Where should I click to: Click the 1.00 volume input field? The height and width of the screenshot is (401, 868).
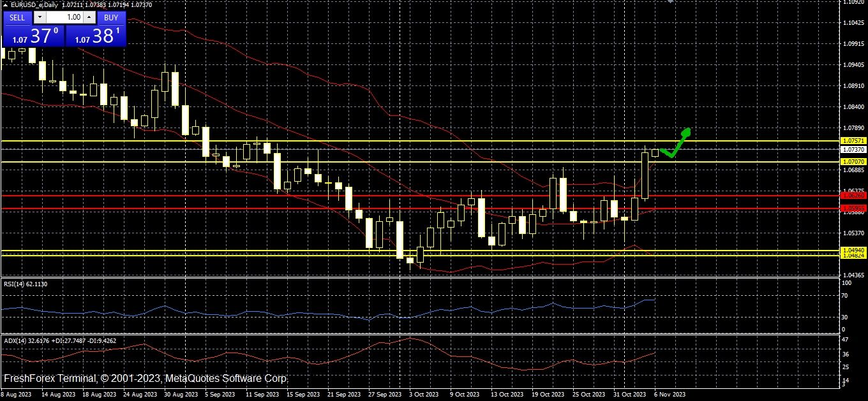pos(64,18)
